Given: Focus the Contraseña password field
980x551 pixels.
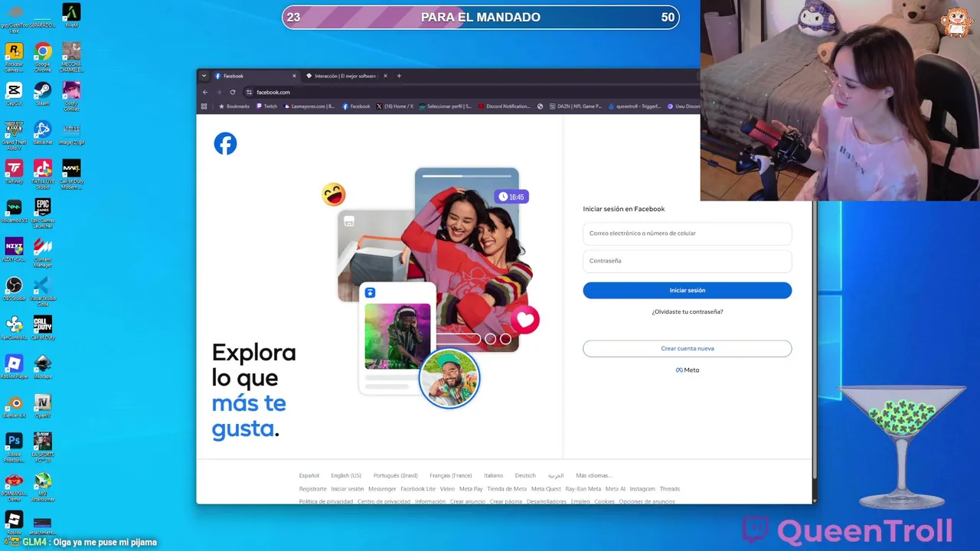Looking at the screenshot, I should (x=688, y=261).
